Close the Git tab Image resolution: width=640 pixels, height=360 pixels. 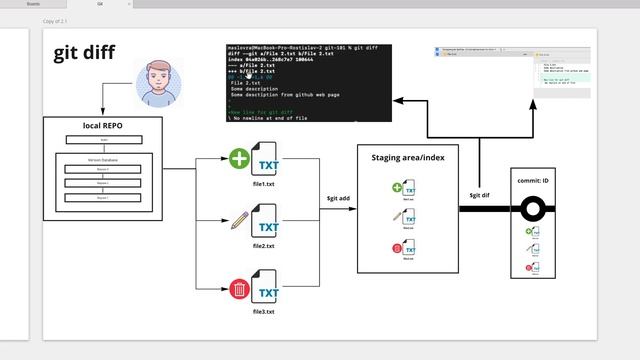pos(129,4)
